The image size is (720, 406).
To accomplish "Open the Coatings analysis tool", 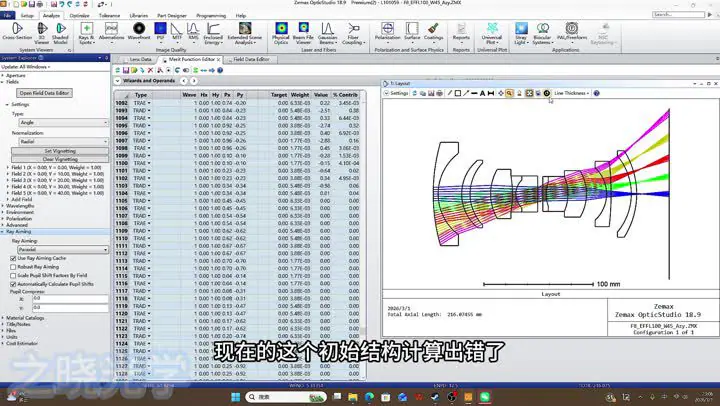I will point(433,31).
